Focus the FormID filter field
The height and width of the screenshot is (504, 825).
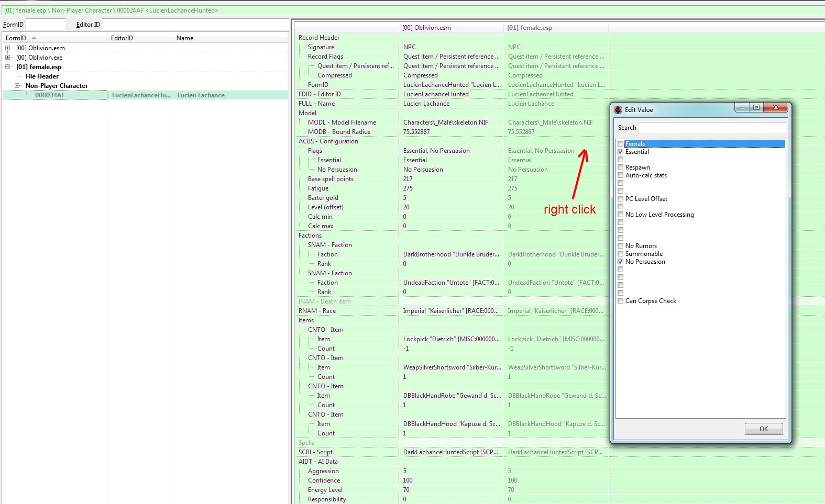point(46,24)
